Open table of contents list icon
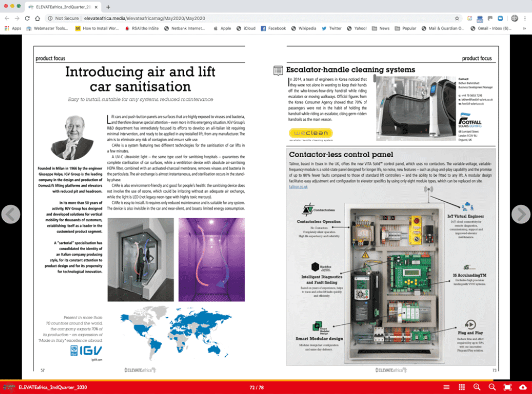Screen dimensions: 532x394 (x=447, y=387)
